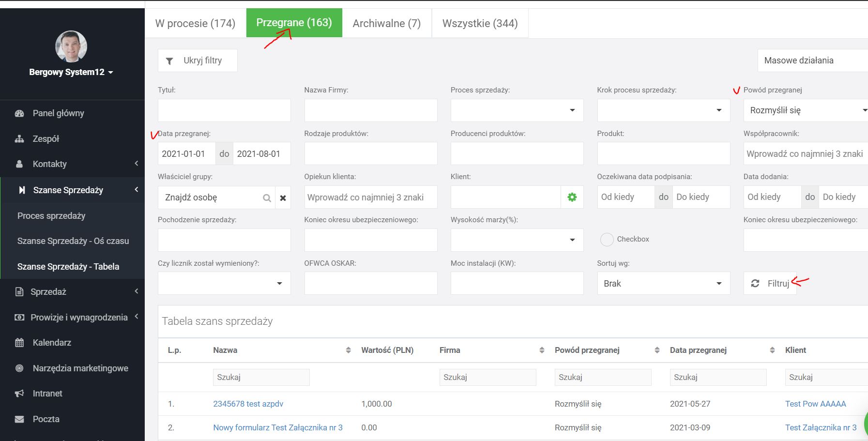Open the Sortuj wg dropdown
868x441 pixels.
pyautogui.click(x=663, y=284)
